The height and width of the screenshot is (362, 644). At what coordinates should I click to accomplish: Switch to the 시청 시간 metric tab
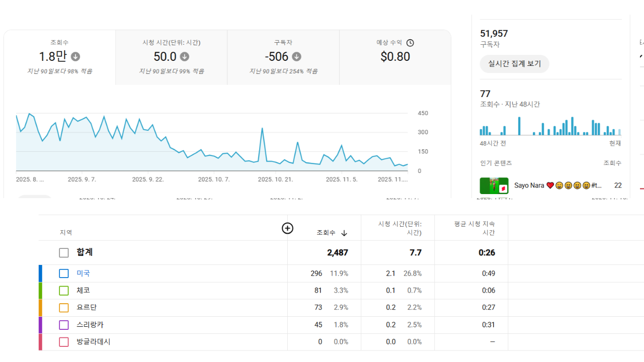pos(172,57)
